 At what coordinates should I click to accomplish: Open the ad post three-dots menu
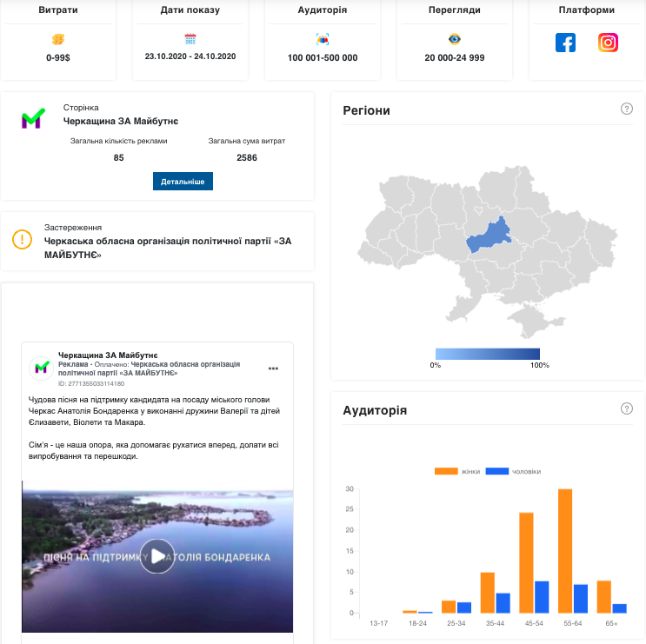(273, 368)
